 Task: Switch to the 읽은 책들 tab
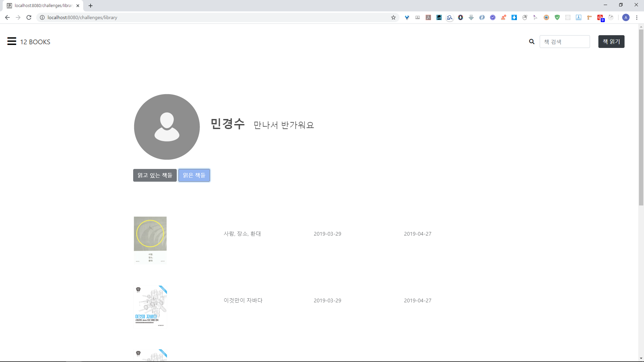194,175
